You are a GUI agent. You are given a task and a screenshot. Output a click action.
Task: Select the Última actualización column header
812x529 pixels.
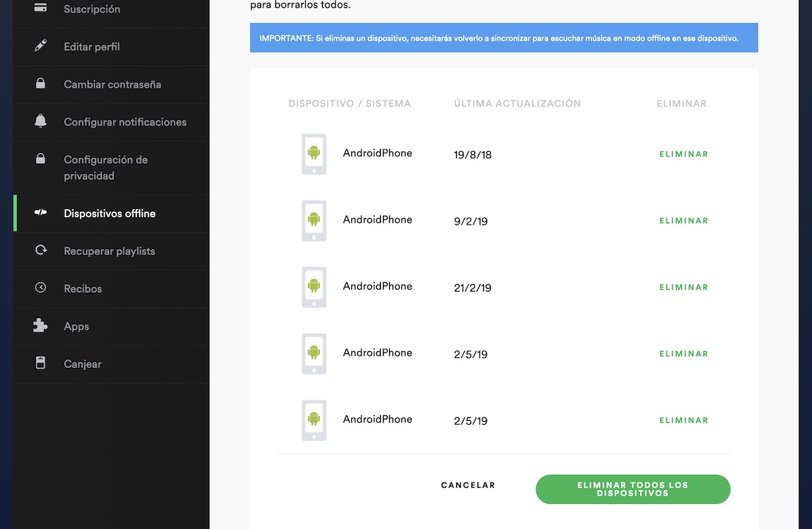(x=517, y=103)
